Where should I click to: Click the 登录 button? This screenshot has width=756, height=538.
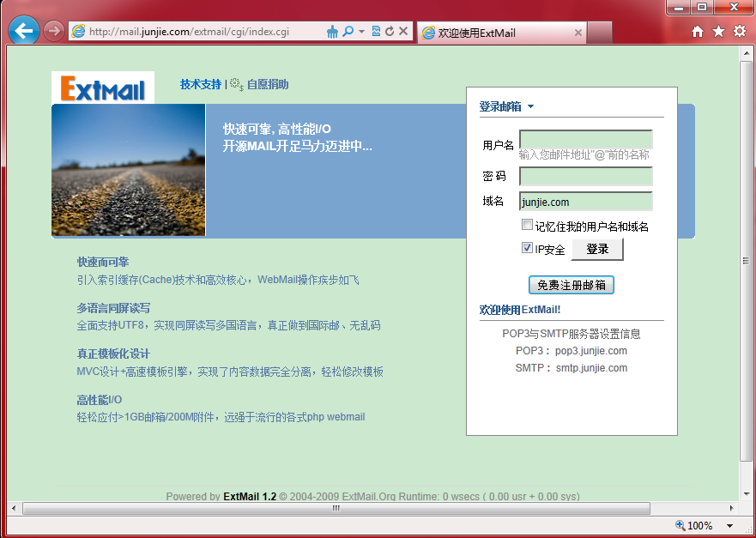click(597, 249)
